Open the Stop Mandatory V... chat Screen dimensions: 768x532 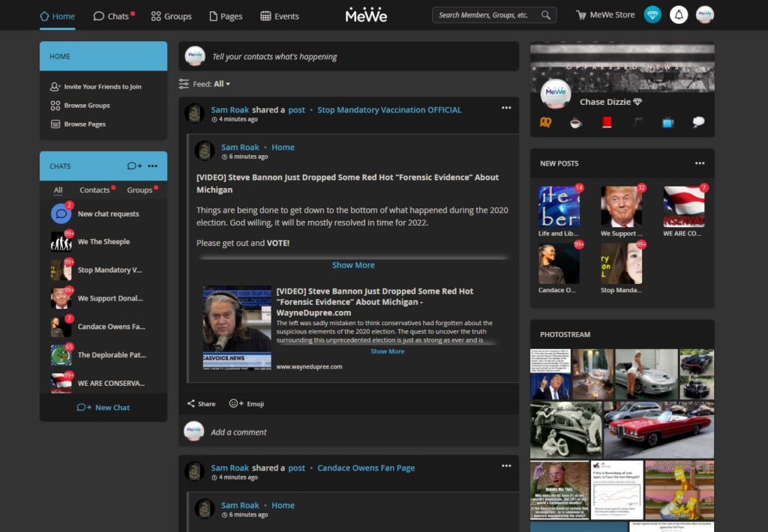pos(103,270)
